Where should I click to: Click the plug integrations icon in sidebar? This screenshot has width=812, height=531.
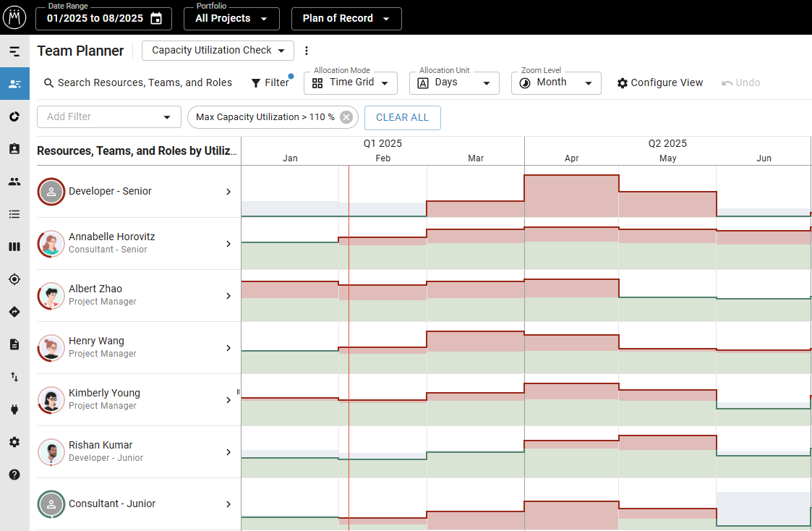(14, 409)
